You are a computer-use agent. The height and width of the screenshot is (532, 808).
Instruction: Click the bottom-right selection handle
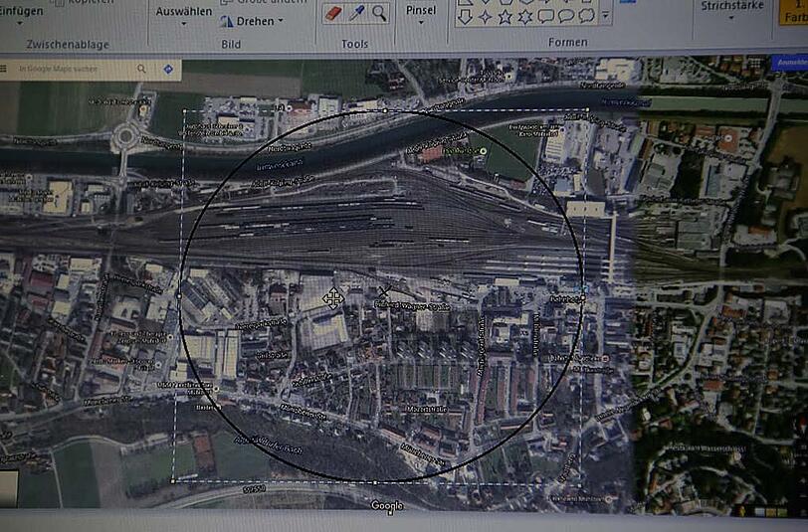579,484
